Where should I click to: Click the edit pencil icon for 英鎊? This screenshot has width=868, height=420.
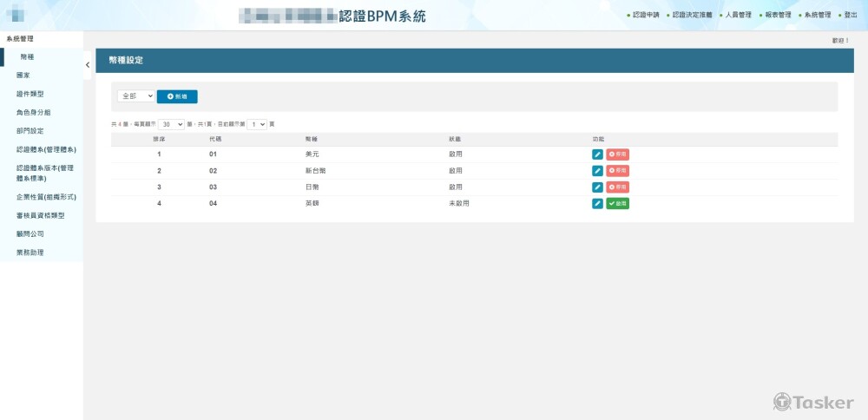click(597, 204)
